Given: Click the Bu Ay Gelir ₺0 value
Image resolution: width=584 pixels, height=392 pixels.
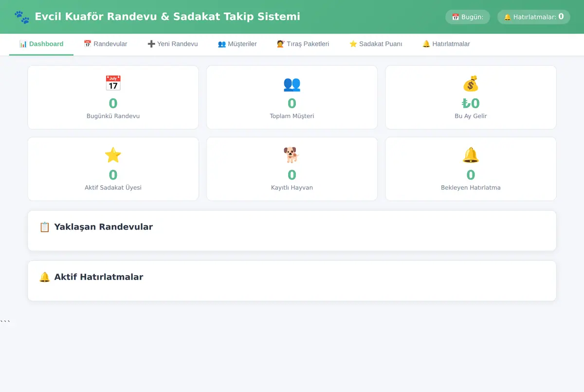Looking at the screenshot, I should pyautogui.click(x=471, y=104).
